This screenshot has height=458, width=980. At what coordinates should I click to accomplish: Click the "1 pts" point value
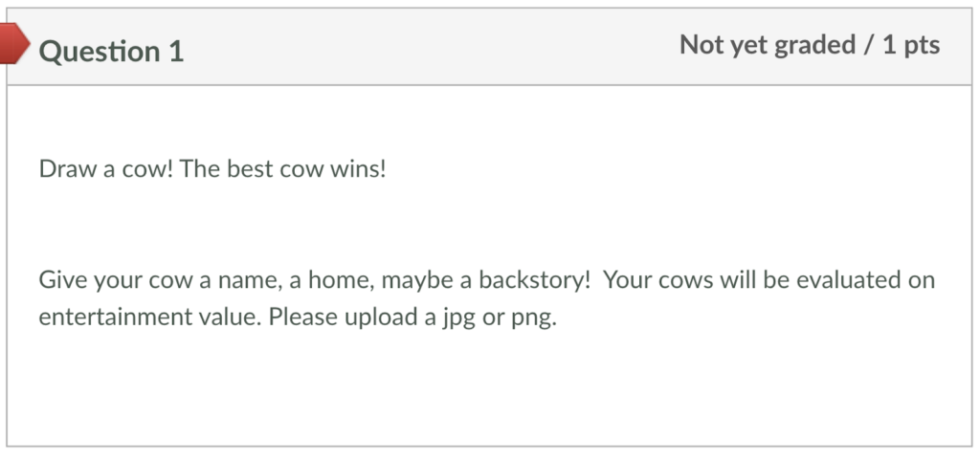(911, 45)
